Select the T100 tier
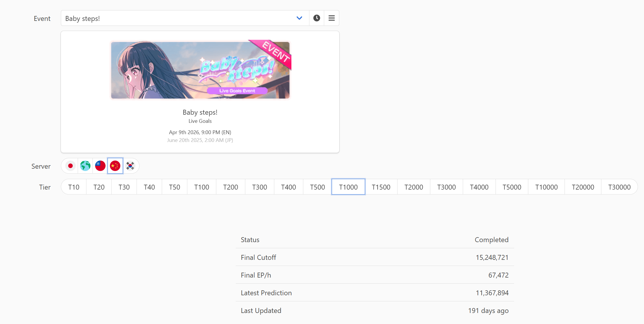The image size is (644, 324). tap(202, 187)
